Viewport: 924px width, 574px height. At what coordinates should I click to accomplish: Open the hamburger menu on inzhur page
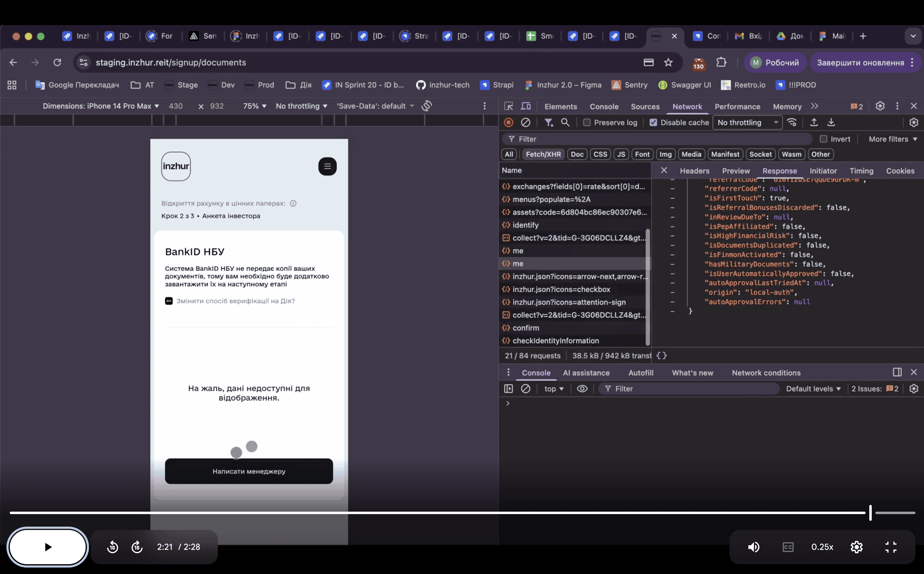tap(327, 166)
